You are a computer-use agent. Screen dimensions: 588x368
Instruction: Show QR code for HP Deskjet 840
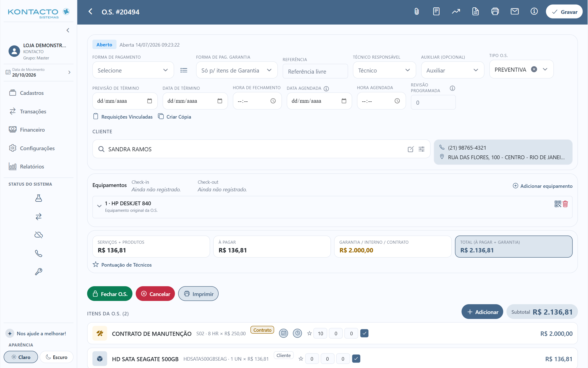click(x=558, y=204)
